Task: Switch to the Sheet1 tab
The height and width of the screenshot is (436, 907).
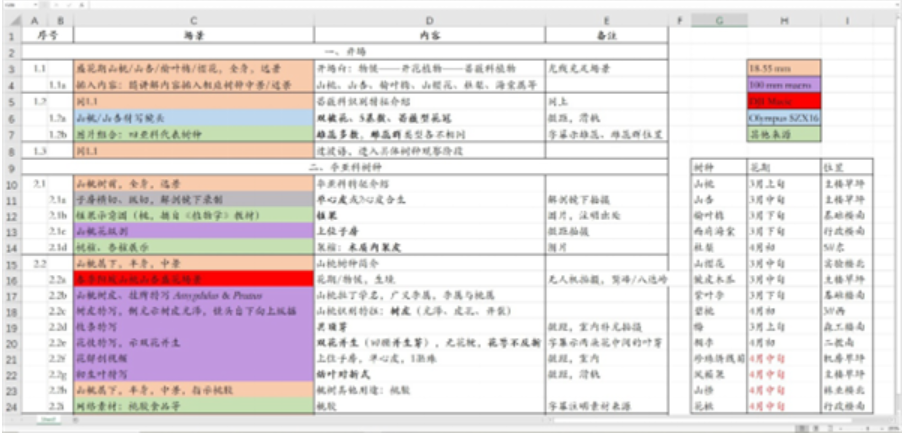Action: [x=50, y=419]
